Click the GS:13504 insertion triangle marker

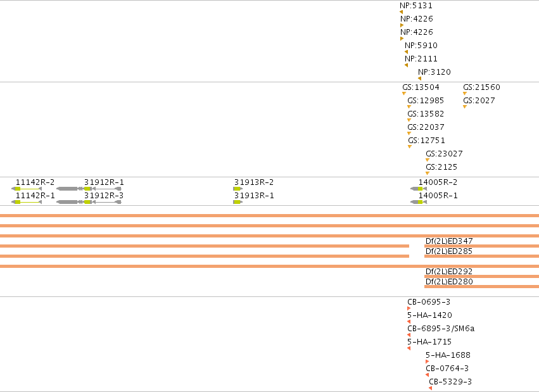(x=404, y=94)
